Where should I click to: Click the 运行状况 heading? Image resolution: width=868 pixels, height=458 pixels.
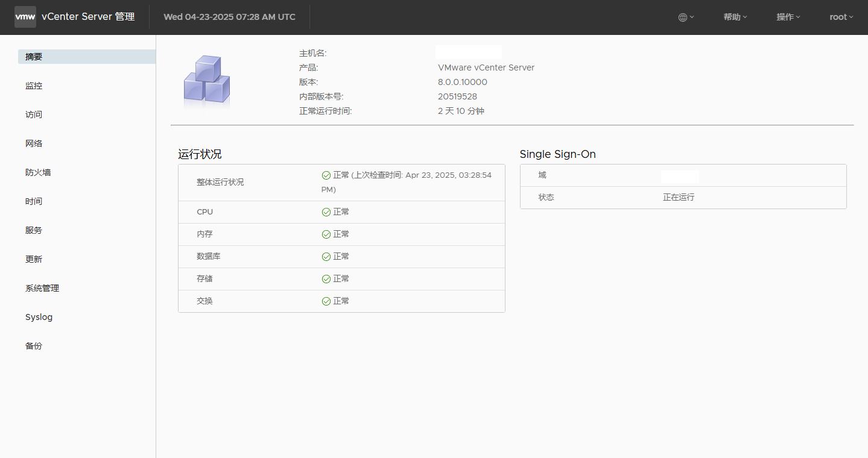pos(200,154)
